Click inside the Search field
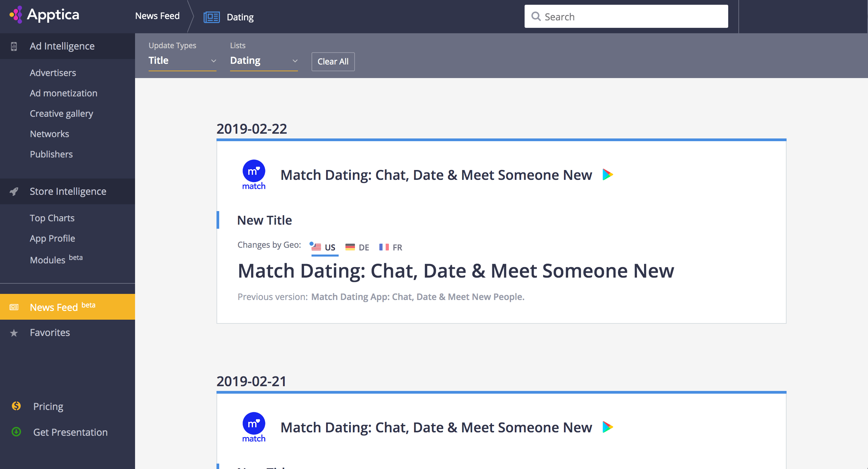The image size is (868, 469). tap(626, 16)
